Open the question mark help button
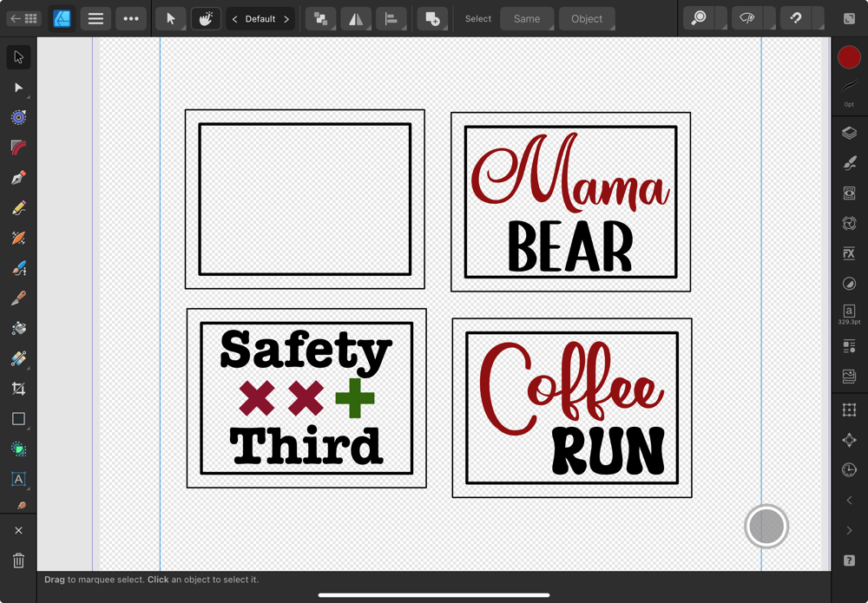868x603 pixels. click(849, 560)
